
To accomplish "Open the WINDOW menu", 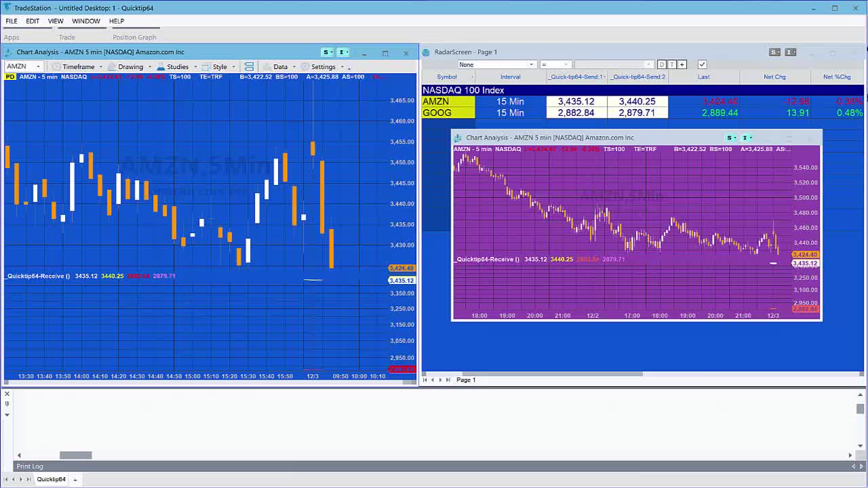I will pyautogui.click(x=86, y=21).
